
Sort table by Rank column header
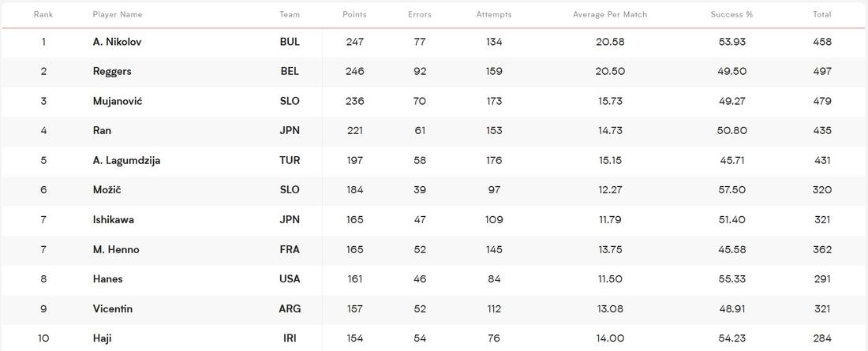coord(43,14)
